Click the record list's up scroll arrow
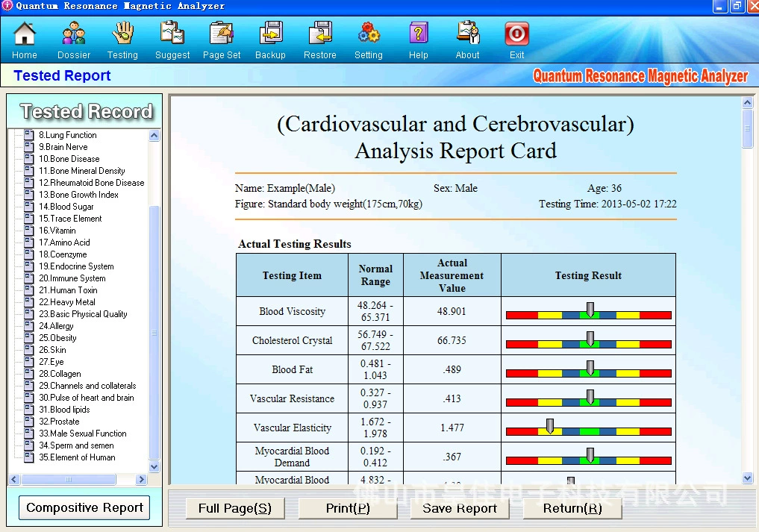This screenshot has height=532, width=759. 154,136
